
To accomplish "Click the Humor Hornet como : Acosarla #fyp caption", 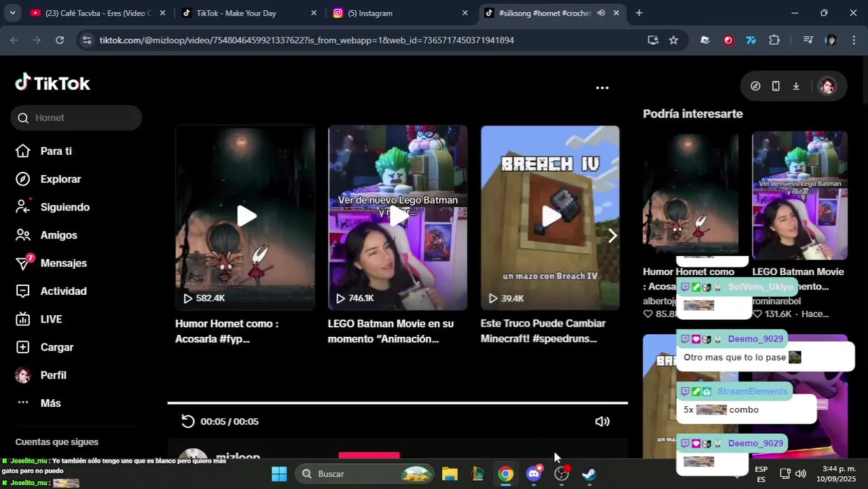I will pyautogui.click(x=227, y=331).
